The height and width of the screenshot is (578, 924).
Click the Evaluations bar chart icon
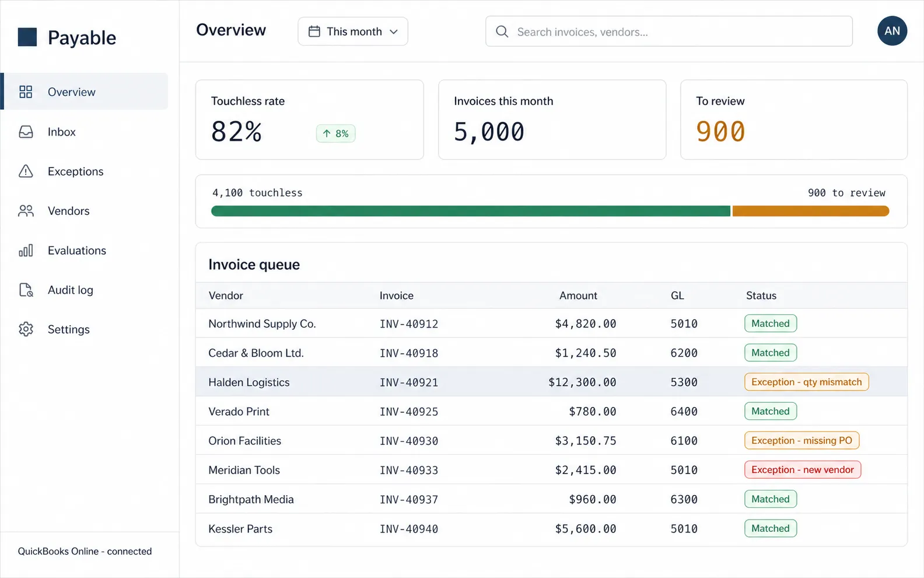point(26,250)
